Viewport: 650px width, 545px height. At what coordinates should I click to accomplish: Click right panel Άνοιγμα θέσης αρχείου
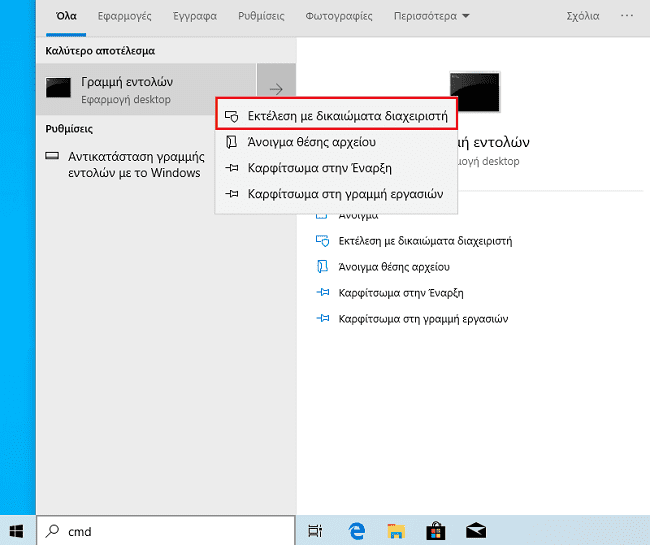(x=394, y=267)
